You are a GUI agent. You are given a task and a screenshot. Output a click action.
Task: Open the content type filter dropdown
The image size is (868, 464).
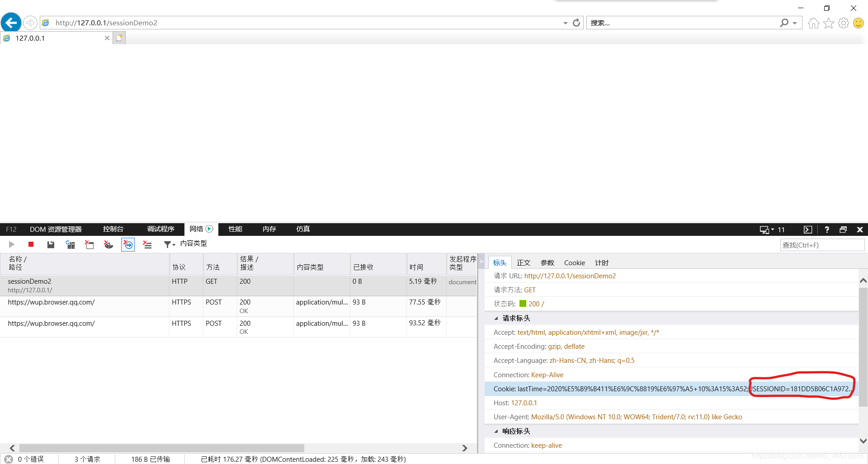(169, 244)
